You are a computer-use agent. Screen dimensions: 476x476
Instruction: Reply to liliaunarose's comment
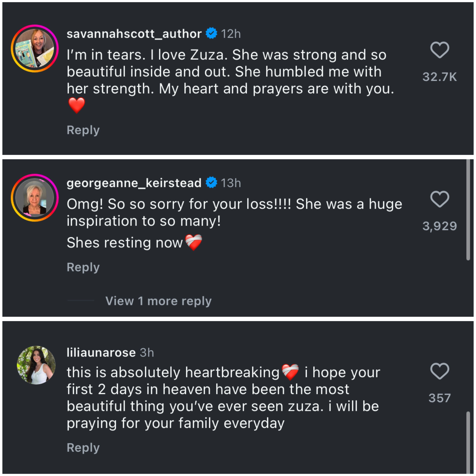tap(83, 447)
